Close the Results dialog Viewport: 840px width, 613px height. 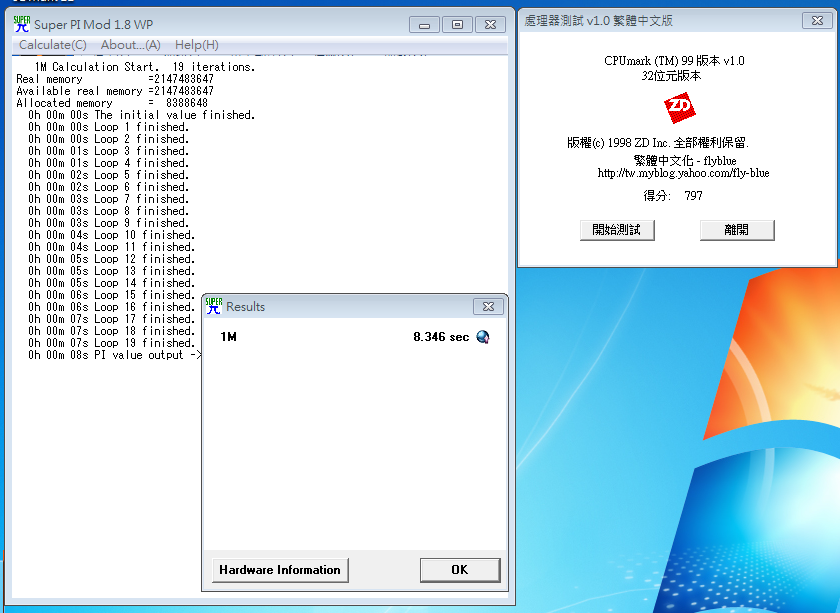click(488, 306)
